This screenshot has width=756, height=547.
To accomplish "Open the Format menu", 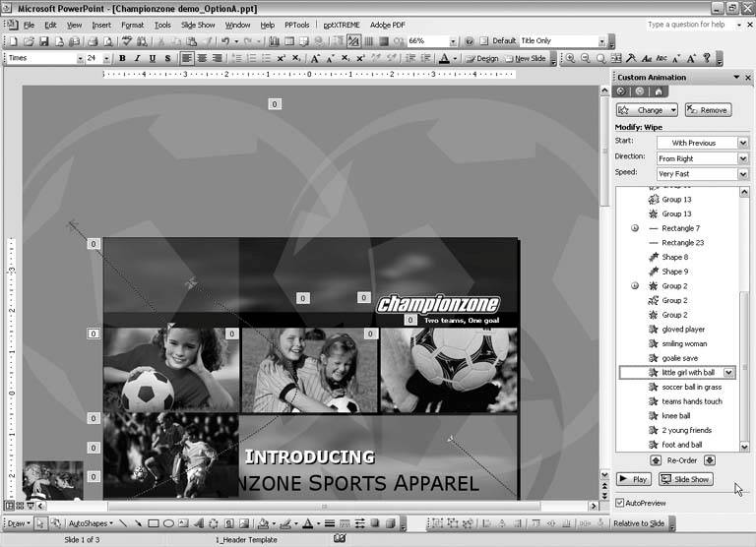I will click(132, 25).
